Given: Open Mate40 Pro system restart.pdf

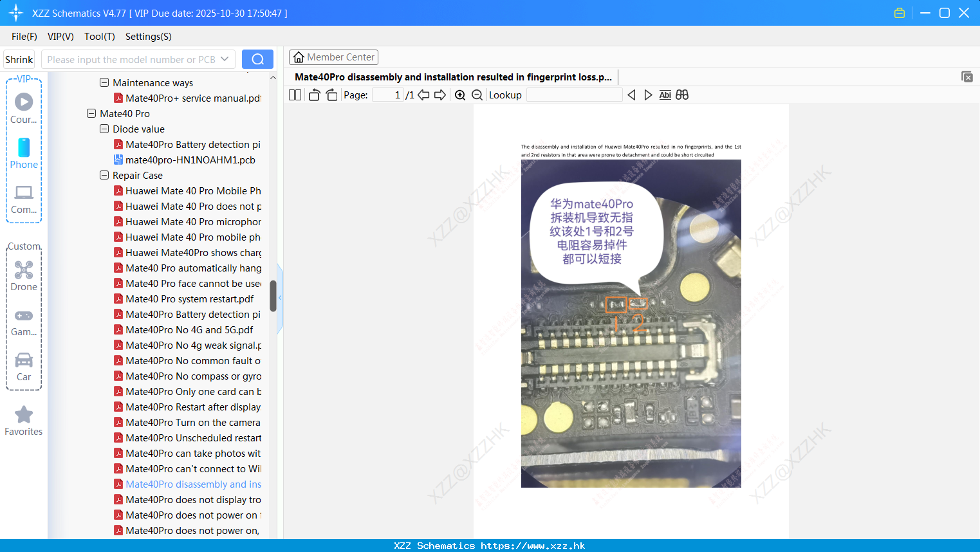Looking at the screenshot, I should [x=183, y=299].
